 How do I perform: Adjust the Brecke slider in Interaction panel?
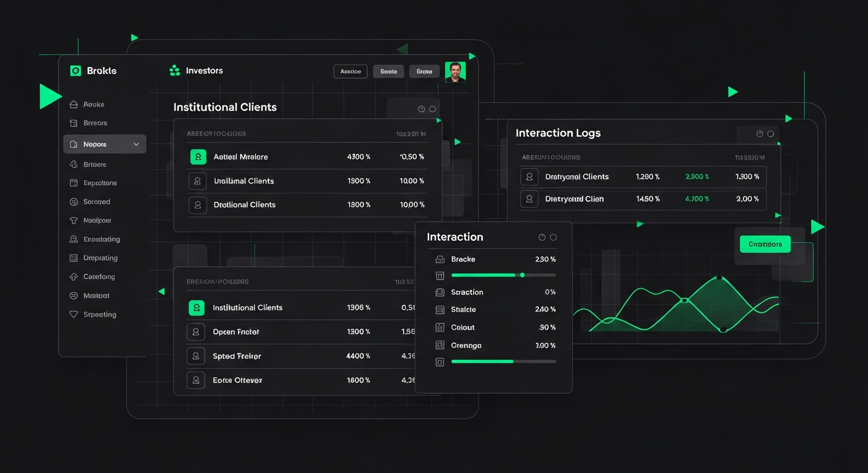click(523, 275)
